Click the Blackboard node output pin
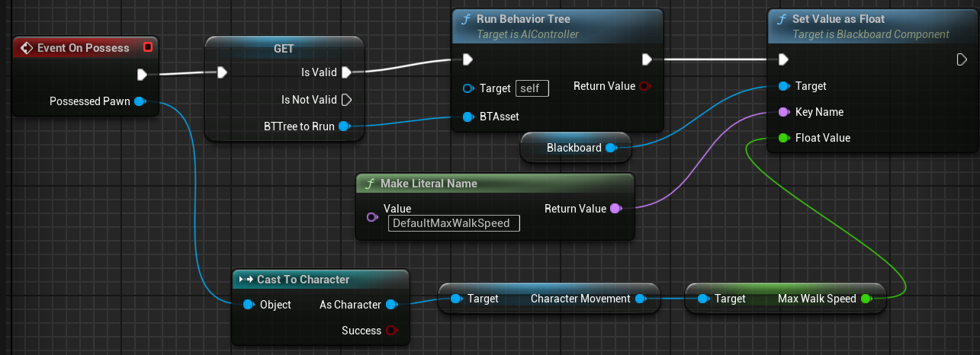The height and width of the screenshot is (355, 980). [x=610, y=148]
